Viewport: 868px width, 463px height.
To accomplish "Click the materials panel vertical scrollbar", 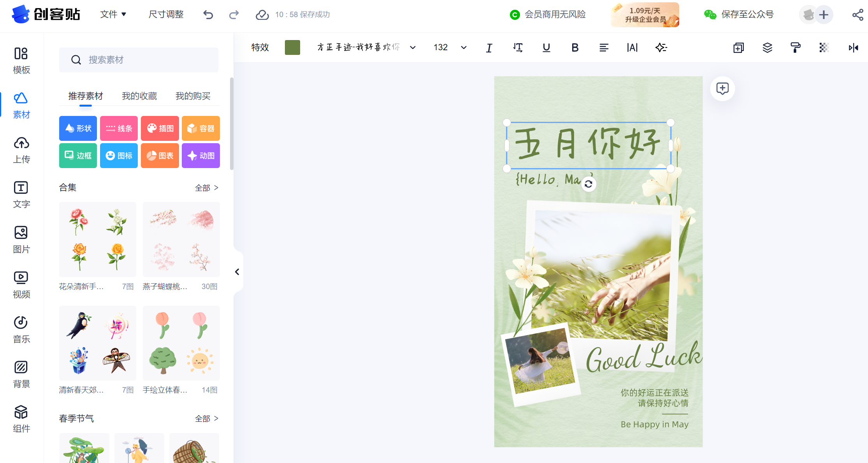I will point(232,124).
